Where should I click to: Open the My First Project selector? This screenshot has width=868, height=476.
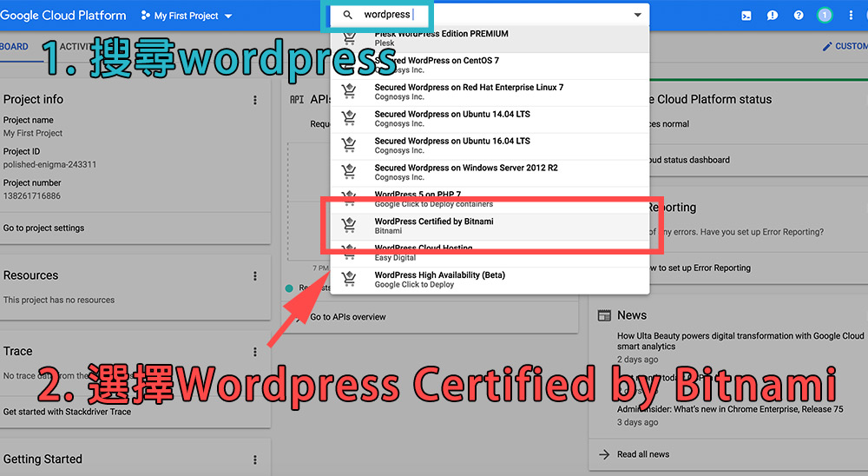[186, 17]
